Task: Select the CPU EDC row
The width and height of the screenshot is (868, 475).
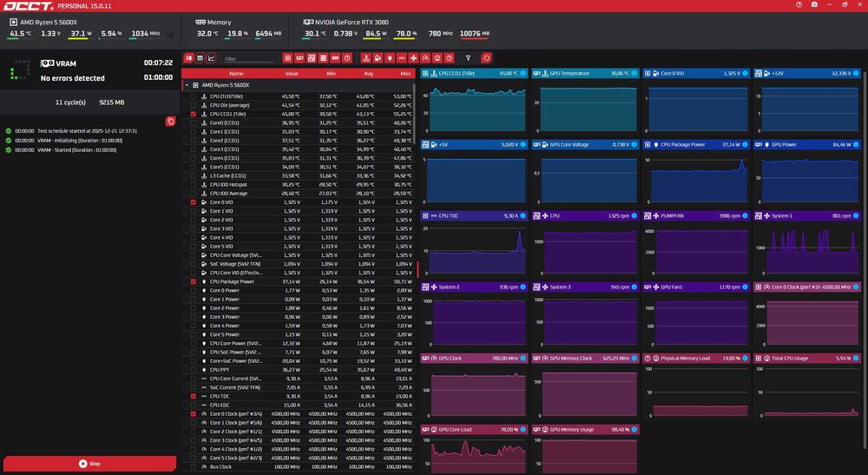Action: click(298, 406)
